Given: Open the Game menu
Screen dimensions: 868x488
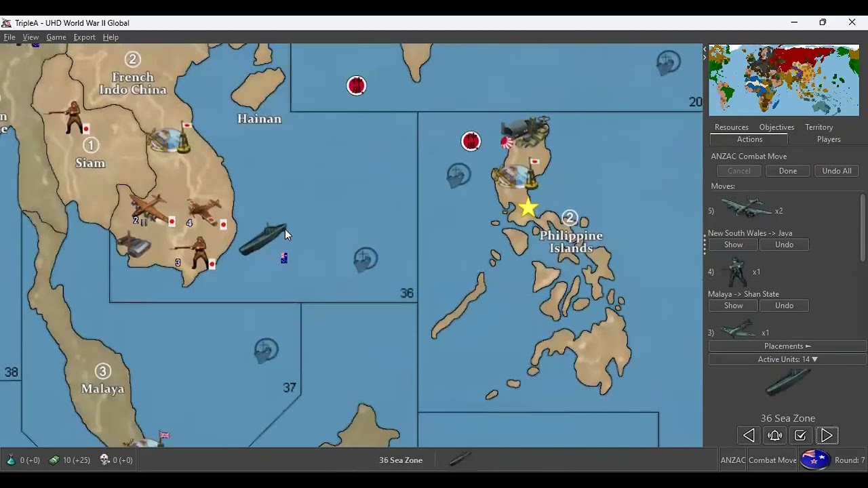Looking at the screenshot, I should (x=56, y=37).
